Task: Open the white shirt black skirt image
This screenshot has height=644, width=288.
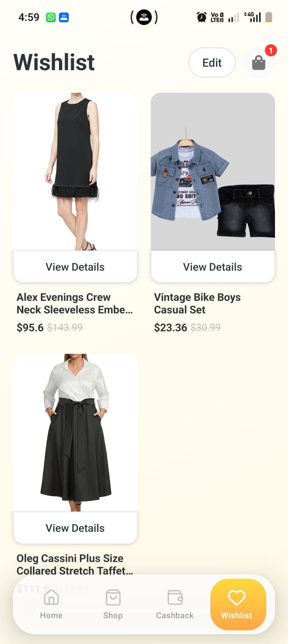Action: click(x=75, y=433)
